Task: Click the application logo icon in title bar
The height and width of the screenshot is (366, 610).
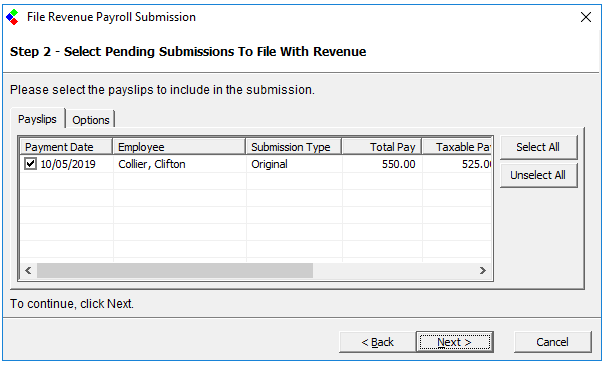Action: point(12,17)
